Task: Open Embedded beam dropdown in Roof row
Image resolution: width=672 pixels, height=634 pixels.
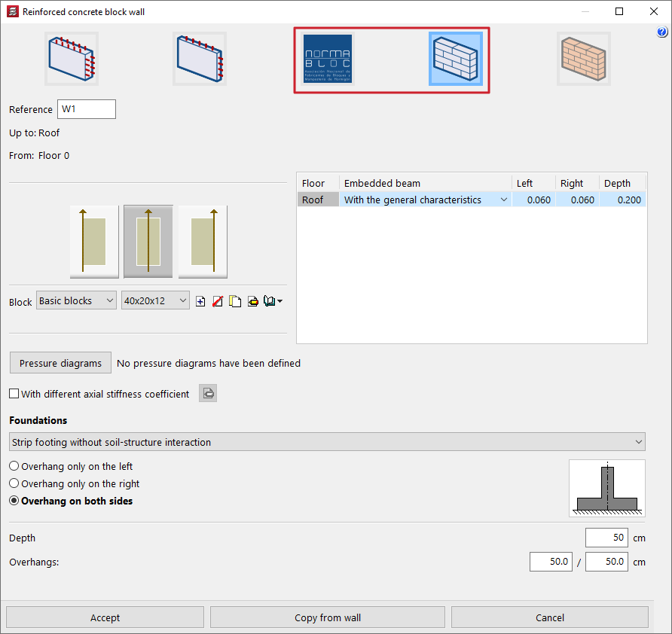Action: click(504, 200)
